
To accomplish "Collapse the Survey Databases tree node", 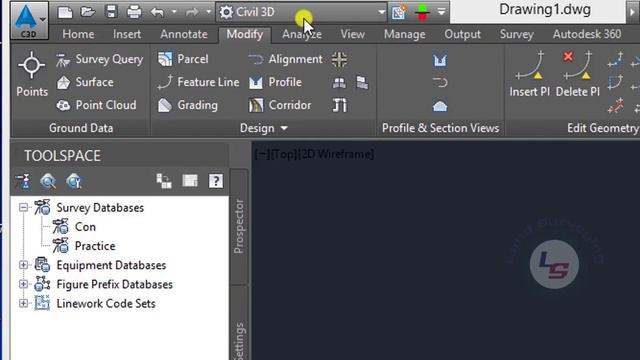I will (23, 207).
